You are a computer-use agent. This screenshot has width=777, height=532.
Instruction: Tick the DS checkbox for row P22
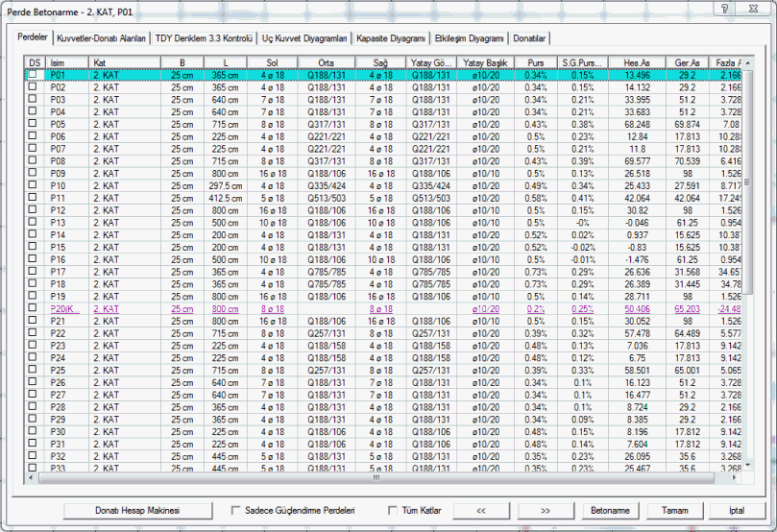33,332
